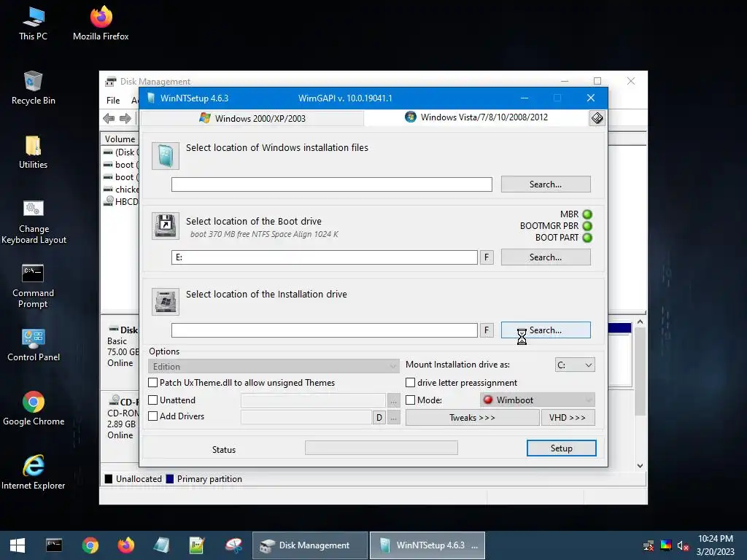
Task: Click the BOOT PART green status indicator
Action: (587, 238)
